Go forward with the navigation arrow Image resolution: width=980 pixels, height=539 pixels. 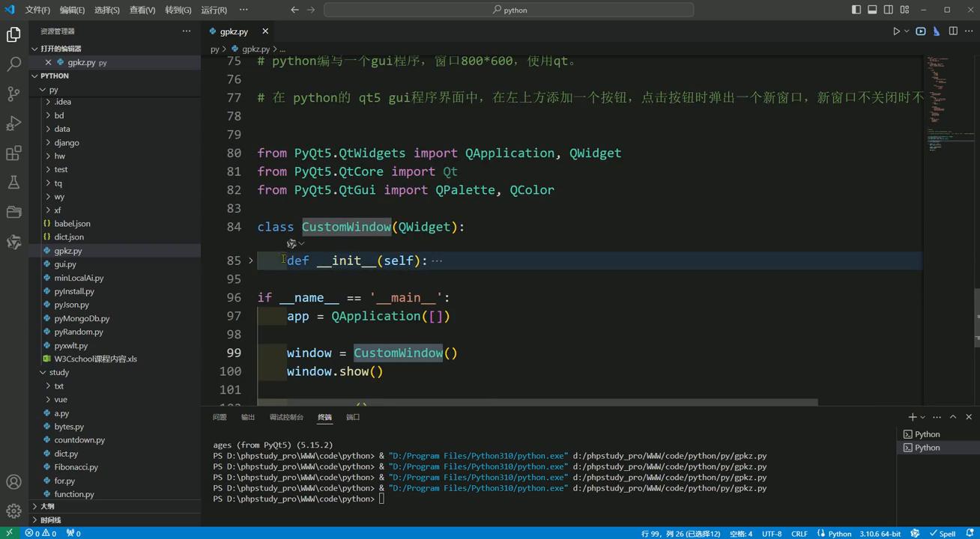[312, 10]
